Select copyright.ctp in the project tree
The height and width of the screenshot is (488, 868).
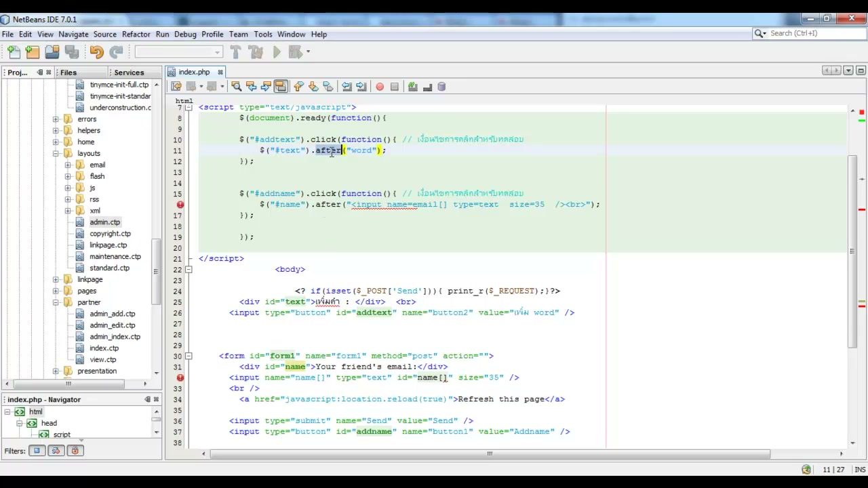click(x=110, y=234)
